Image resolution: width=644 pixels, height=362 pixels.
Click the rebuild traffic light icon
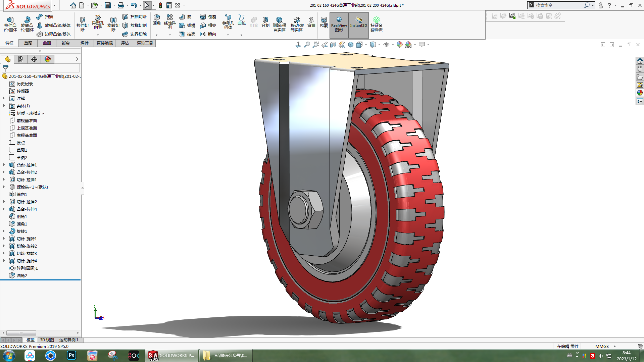tap(160, 5)
